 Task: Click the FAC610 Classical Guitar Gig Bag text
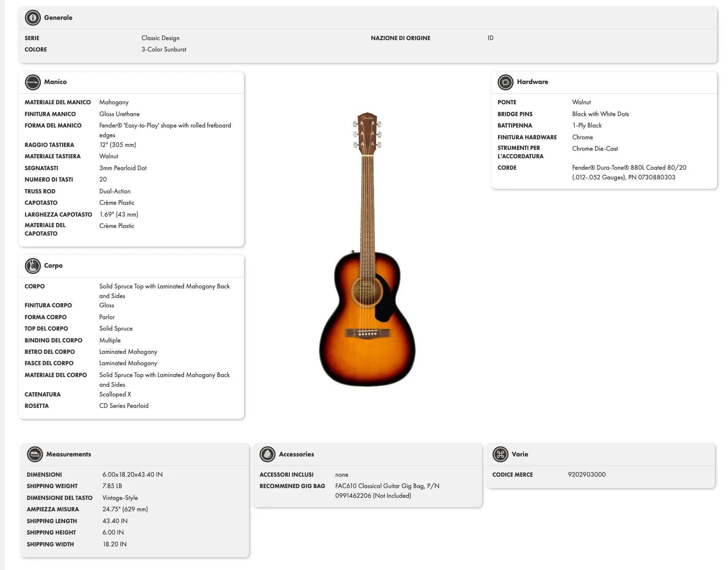click(387, 491)
